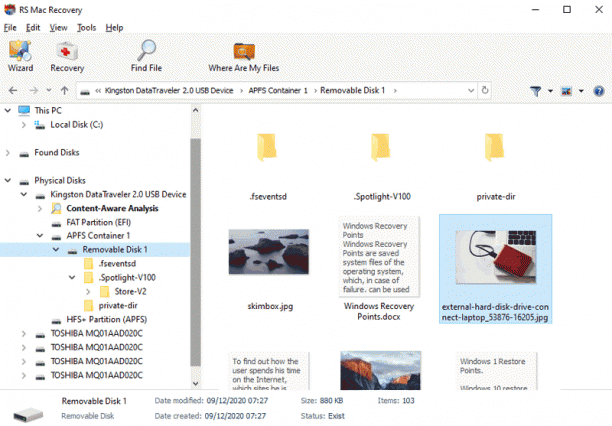
Task: Click the drive icon in address bar
Action: [x=85, y=91]
